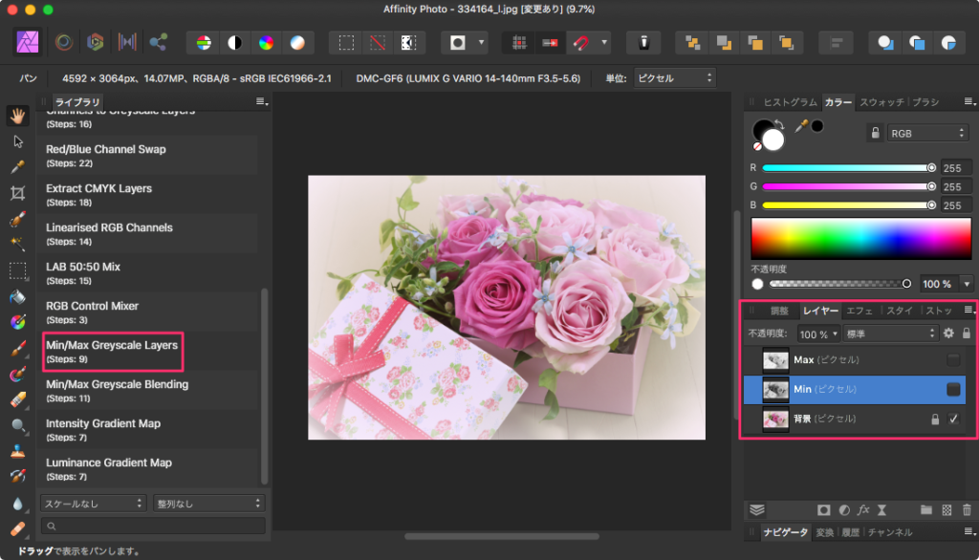
Task: Select the Move tool arrow
Action: coord(17,141)
